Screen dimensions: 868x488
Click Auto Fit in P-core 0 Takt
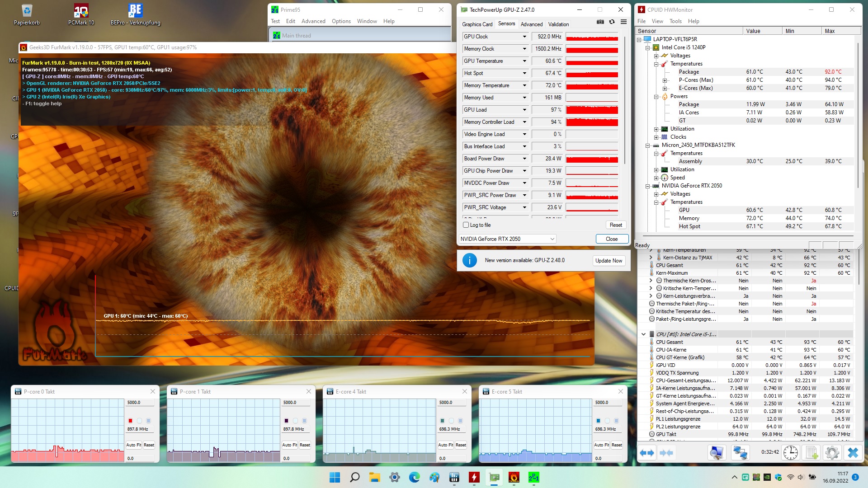pos(133,445)
